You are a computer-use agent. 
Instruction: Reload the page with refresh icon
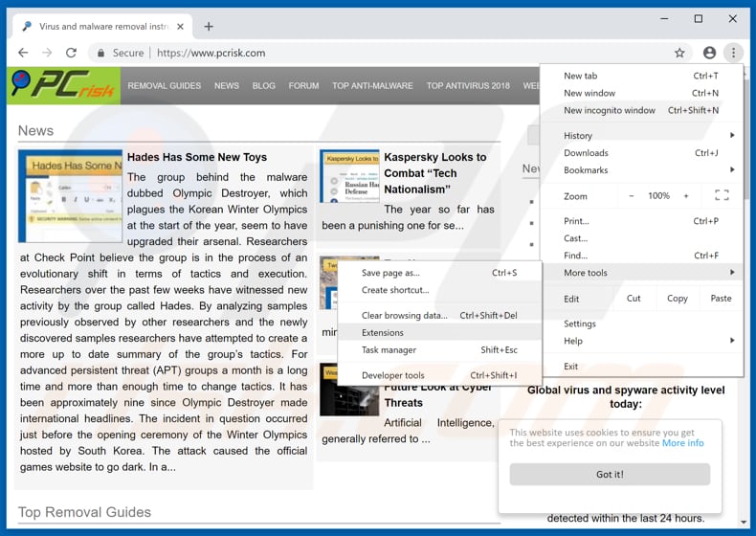point(71,53)
